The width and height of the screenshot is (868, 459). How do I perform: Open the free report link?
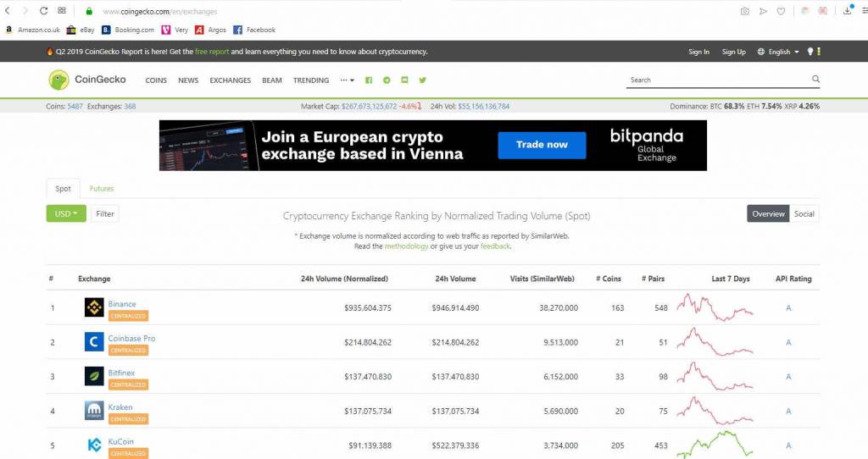211,52
